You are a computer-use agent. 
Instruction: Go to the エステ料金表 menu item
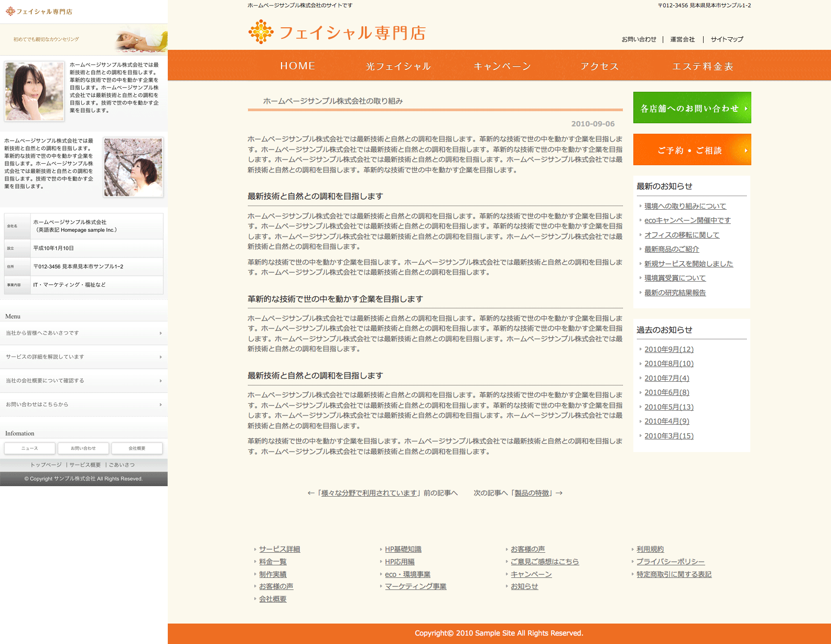click(703, 66)
